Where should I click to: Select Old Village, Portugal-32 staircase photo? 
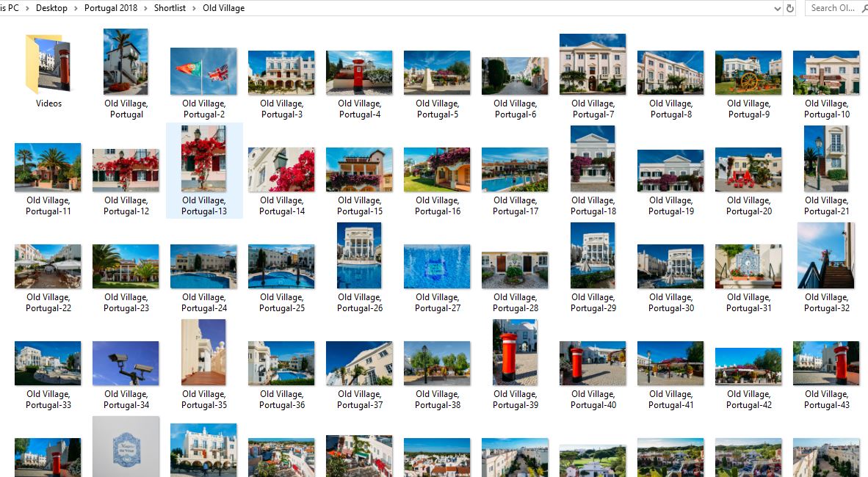pyautogui.click(x=826, y=255)
